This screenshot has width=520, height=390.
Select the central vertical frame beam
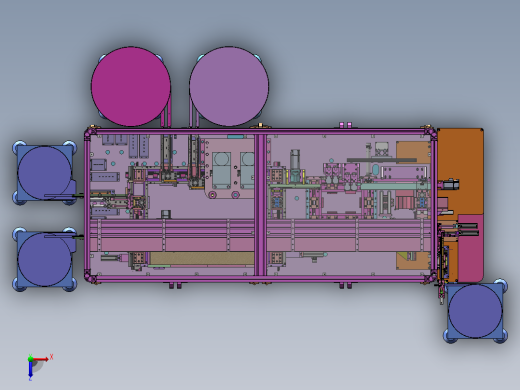click(260, 205)
